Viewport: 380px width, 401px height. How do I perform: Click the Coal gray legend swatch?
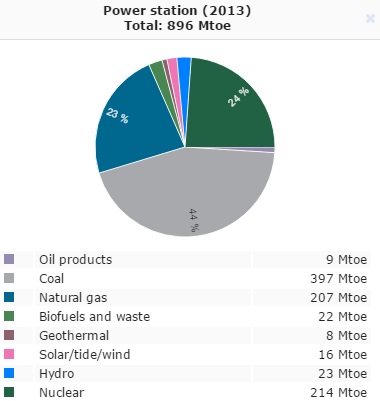pos(9,278)
